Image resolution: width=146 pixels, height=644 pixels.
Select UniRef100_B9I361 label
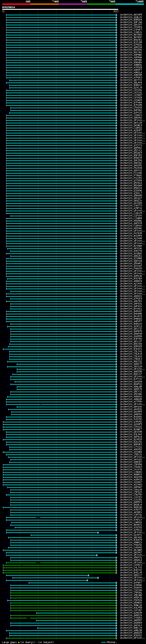coord(131,52)
